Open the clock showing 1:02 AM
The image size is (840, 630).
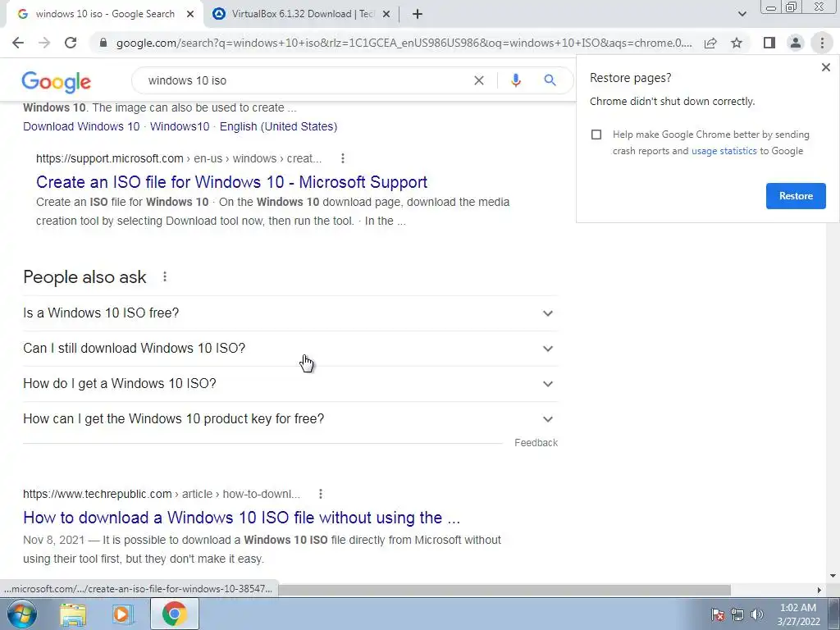[x=798, y=614]
